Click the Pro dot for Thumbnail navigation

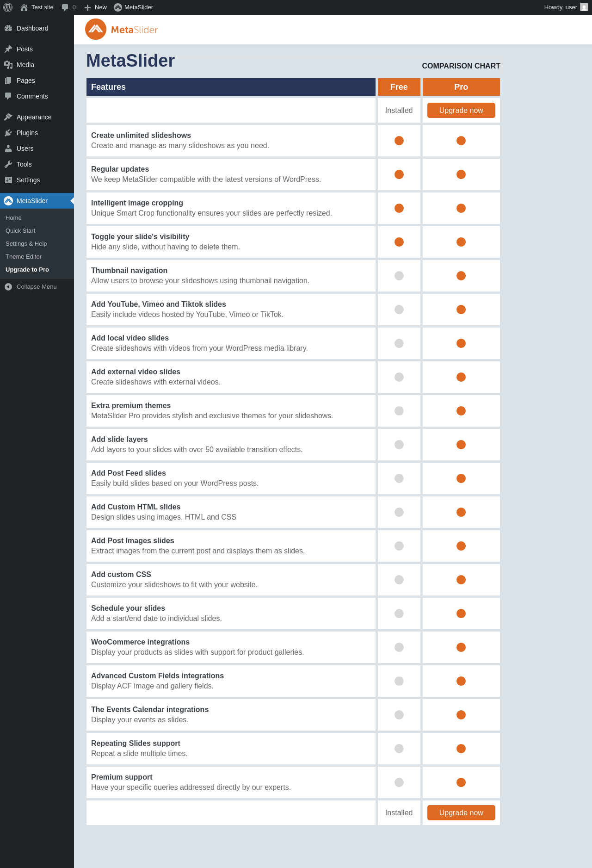pos(461,276)
